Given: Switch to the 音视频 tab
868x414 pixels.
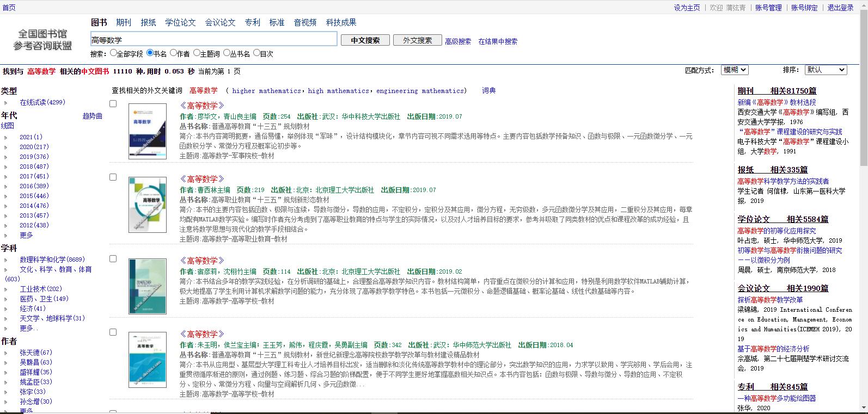Looking at the screenshot, I should [305, 22].
